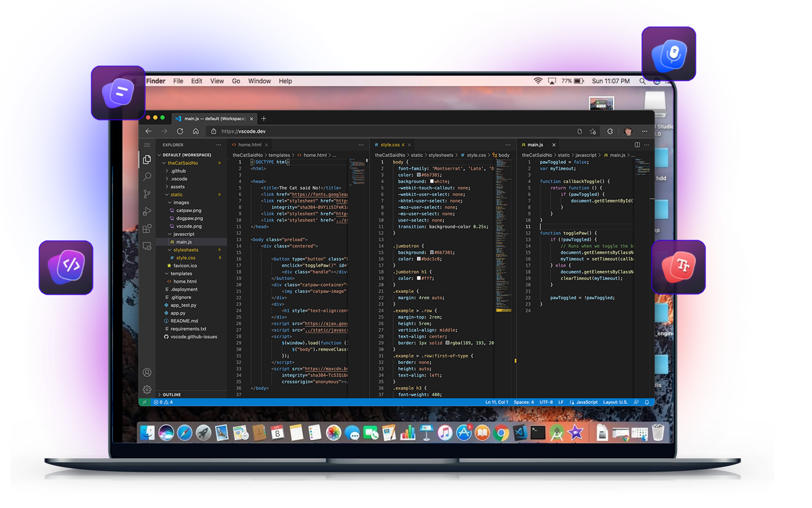Open the browser profile avatar
This screenshot has width=812, height=508.
point(628,131)
